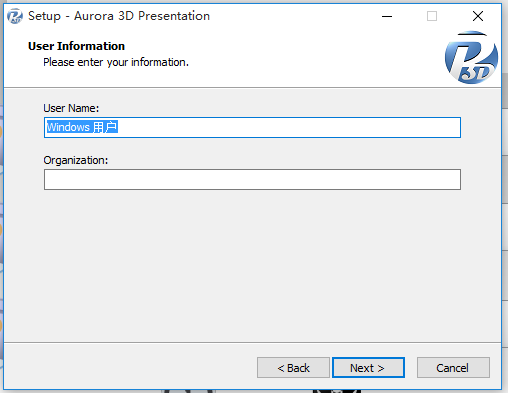Minimize the Setup window
The width and height of the screenshot is (508, 393).
(x=387, y=16)
